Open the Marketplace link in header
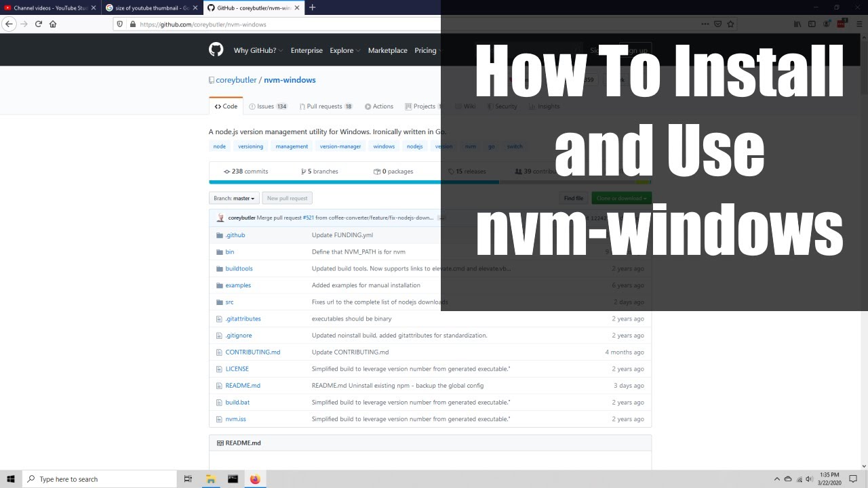Image resolution: width=868 pixels, height=488 pixels. [388, 50]
